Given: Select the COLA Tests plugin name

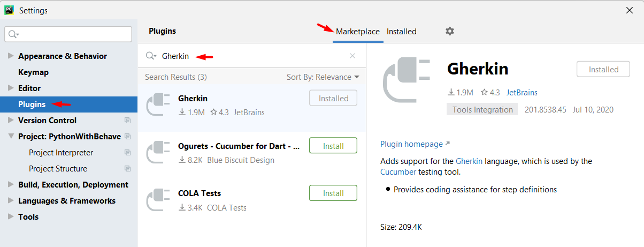Looking at the screenshot, I should click(200, 193).
